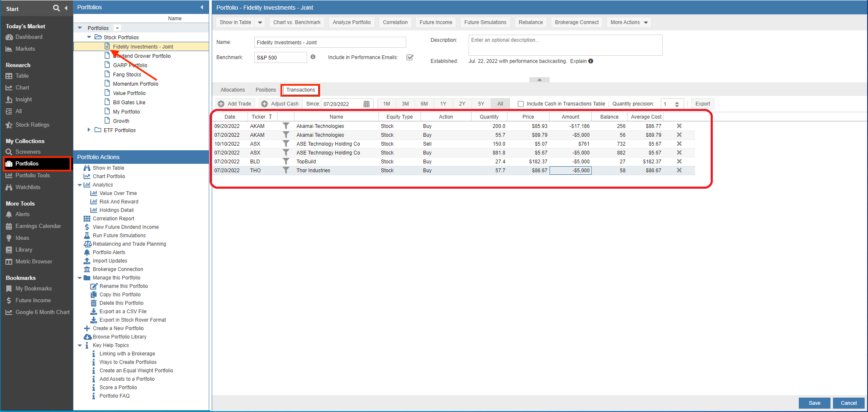
Task: Click the Analyze Portfolio button
Action: tap(352, 22)
